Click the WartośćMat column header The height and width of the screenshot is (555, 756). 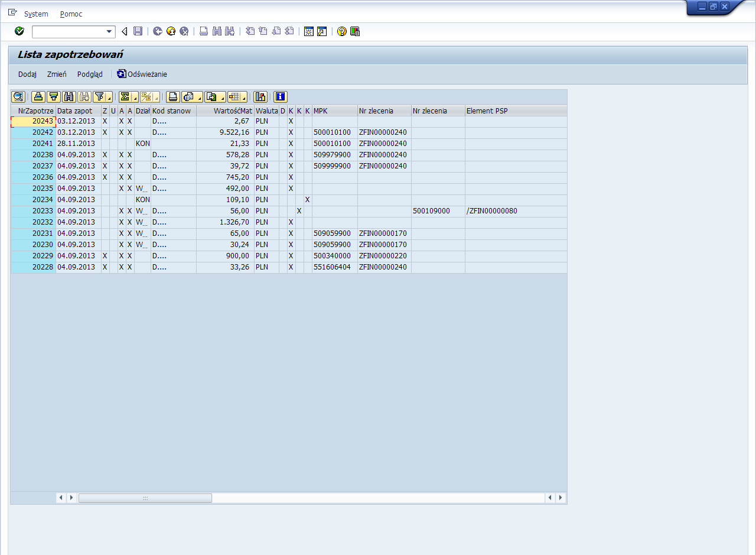pos(225,111)
